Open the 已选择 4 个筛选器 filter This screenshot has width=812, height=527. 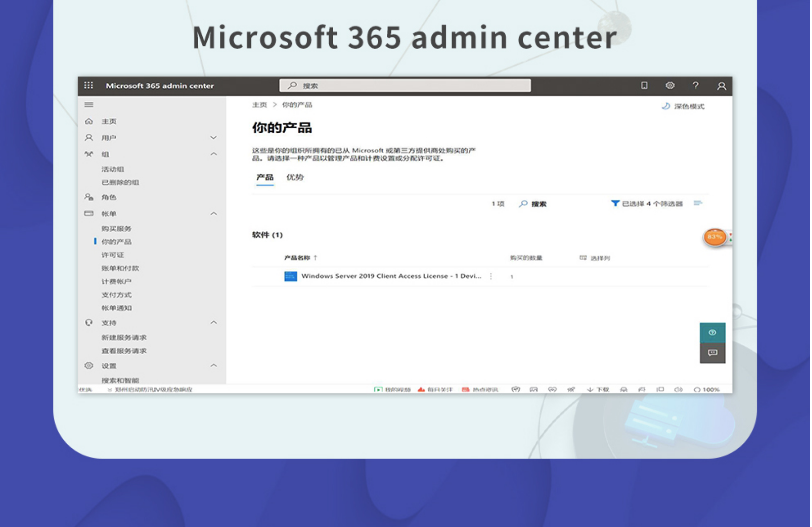click(x=647, y=204)
